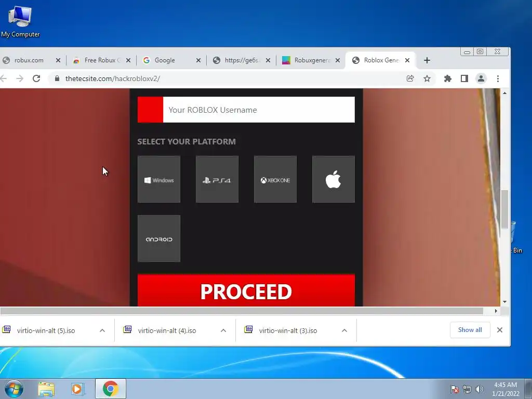Open the Chrome profile avatar icon
The height and width of the screenshot is (399, 532).
coord(481,79)
